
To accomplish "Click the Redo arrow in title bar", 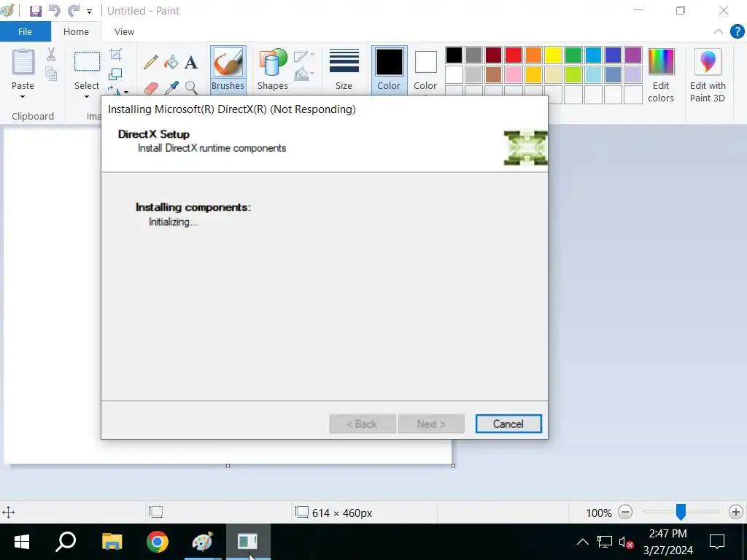I will tap(74, 10).
